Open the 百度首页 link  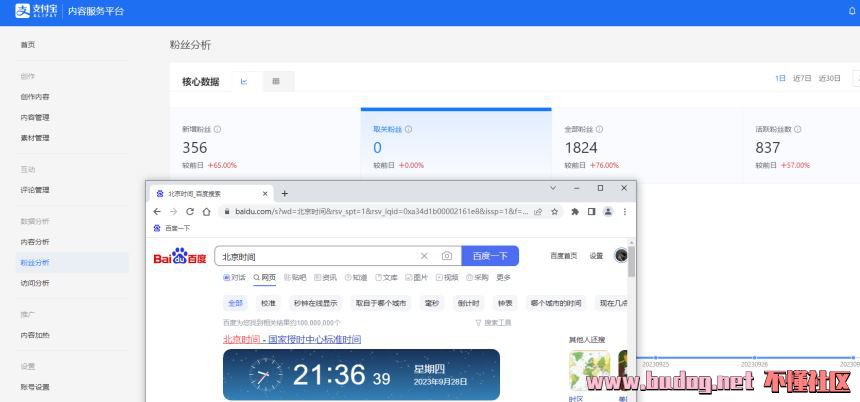tap(564, 256)
